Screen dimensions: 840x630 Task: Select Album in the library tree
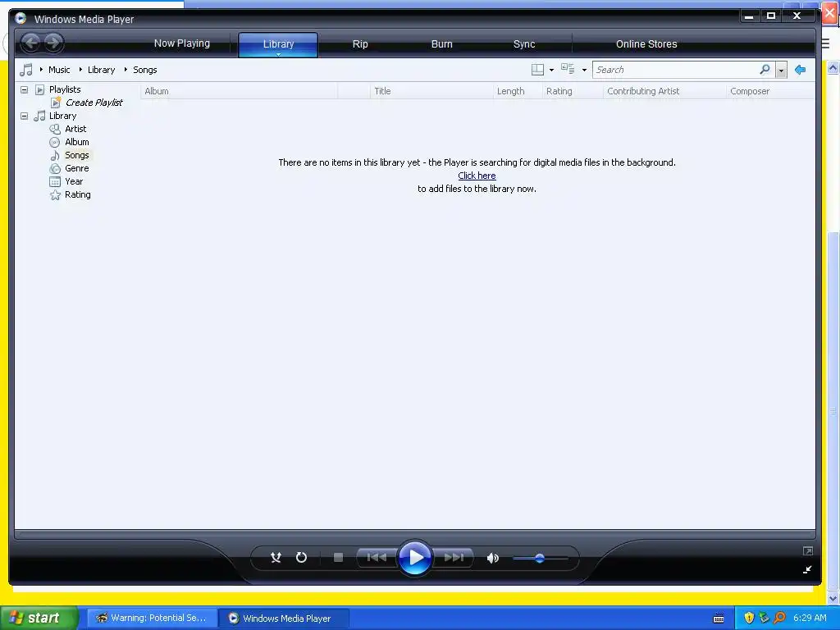(77, 142)
